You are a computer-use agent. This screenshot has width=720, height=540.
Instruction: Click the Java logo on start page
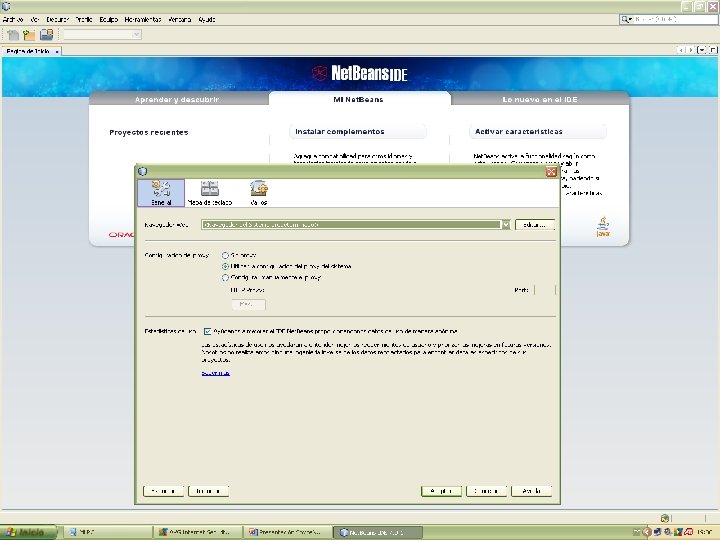click(x=603, y=227)
